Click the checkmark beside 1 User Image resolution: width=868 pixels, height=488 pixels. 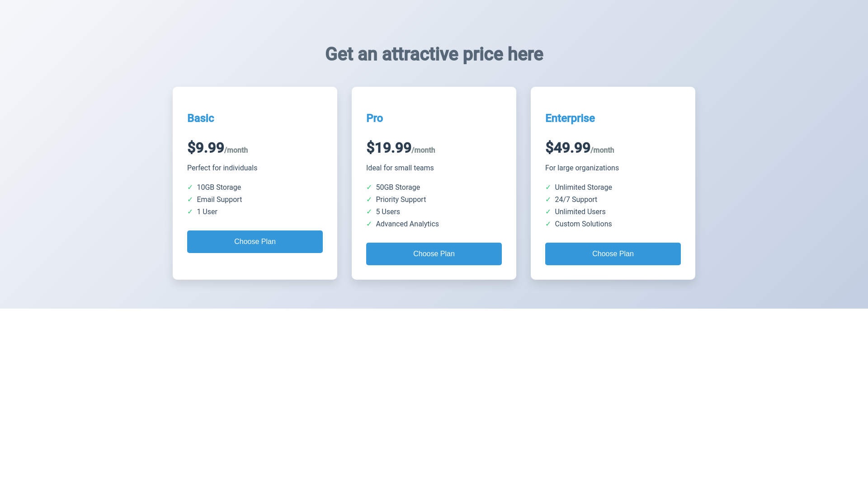(x=190, y=211)
